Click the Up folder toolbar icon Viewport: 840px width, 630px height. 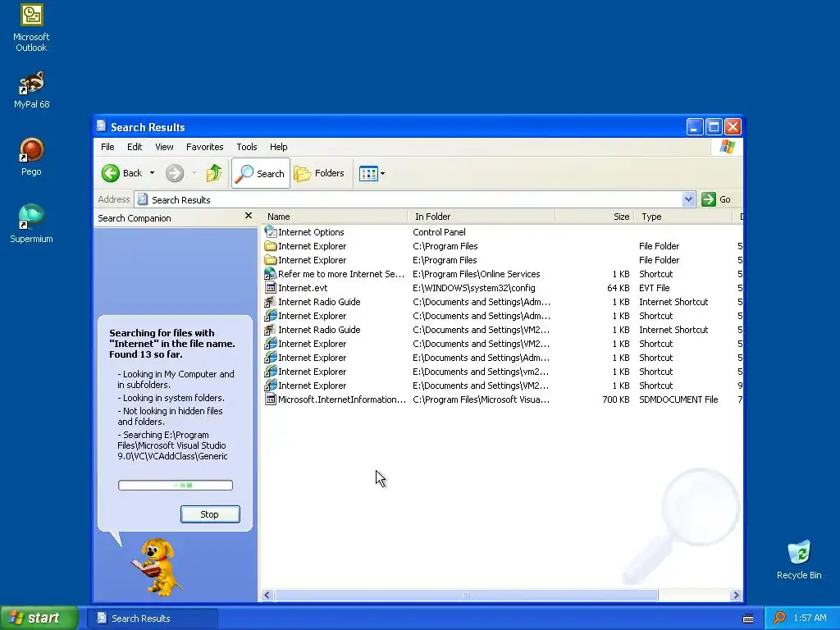point(214,173)
